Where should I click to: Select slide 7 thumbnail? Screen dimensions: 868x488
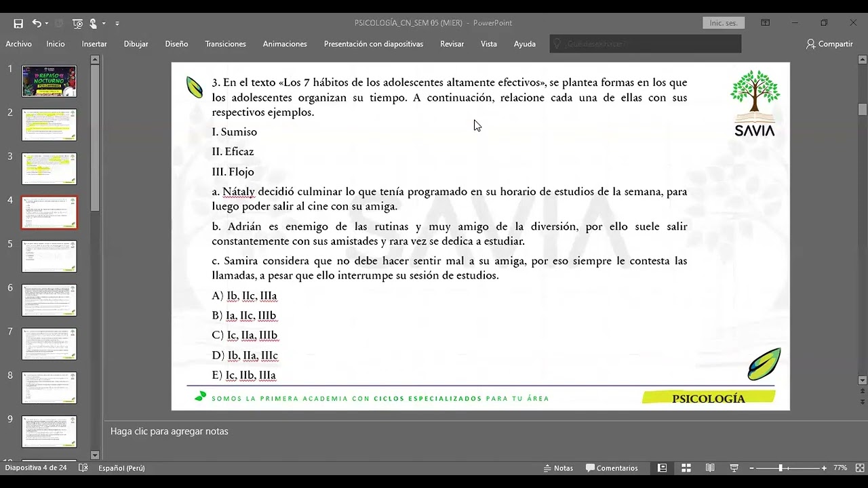[x=50, y=344]
